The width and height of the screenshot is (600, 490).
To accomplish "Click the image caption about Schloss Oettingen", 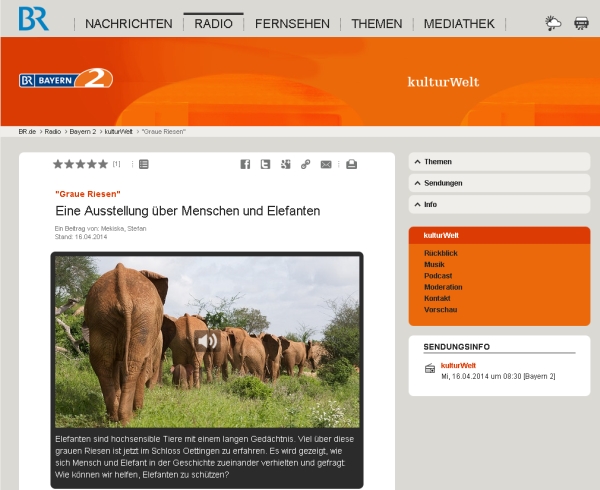I will (204, 457).
